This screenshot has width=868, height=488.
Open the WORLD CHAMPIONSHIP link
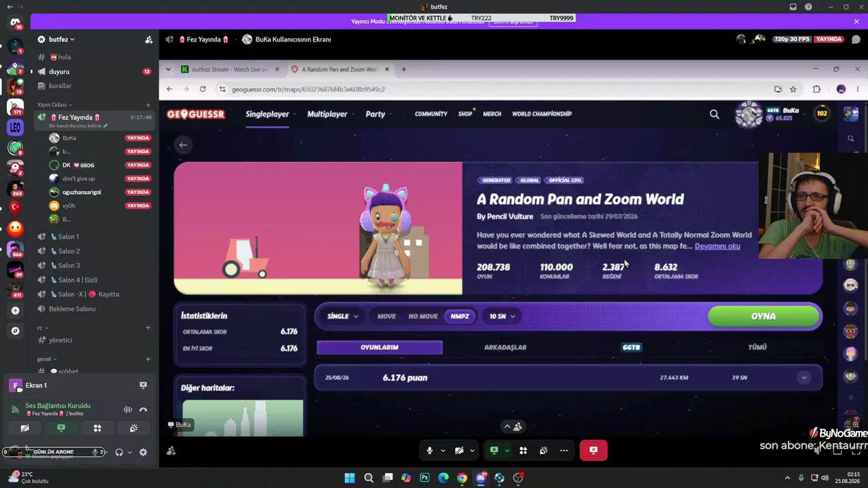point(542,114)
